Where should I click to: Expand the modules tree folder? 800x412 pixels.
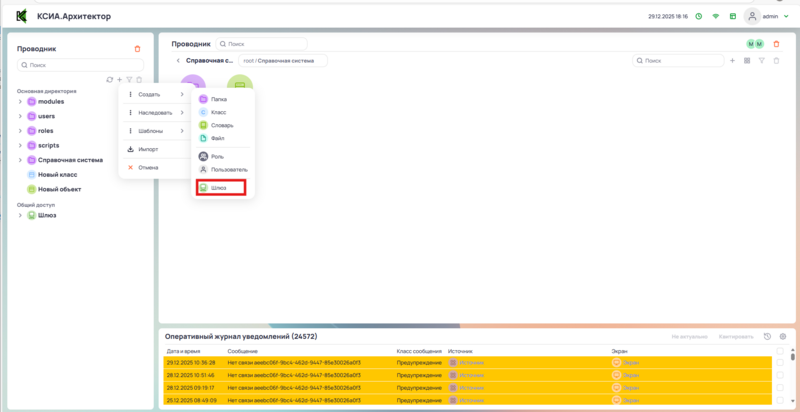point(20,102)
